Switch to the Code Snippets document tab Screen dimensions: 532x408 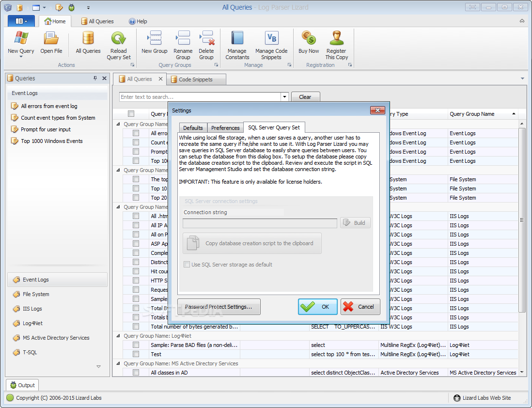196,79
